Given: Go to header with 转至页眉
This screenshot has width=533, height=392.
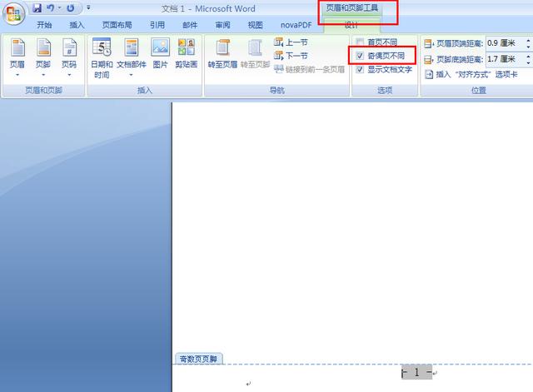Looking at the screenshot, I should [x=222, y=53].
